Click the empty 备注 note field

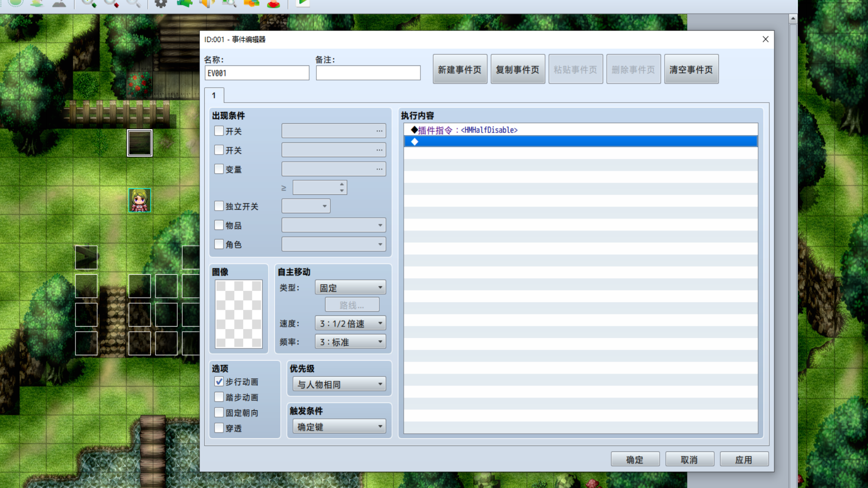(368, 73)
